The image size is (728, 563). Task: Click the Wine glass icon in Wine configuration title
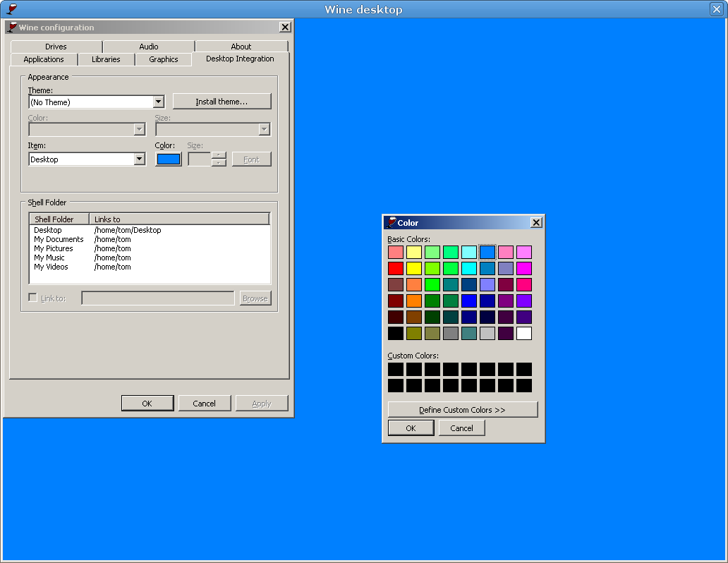pyautogui.click(x=12, y=27)
